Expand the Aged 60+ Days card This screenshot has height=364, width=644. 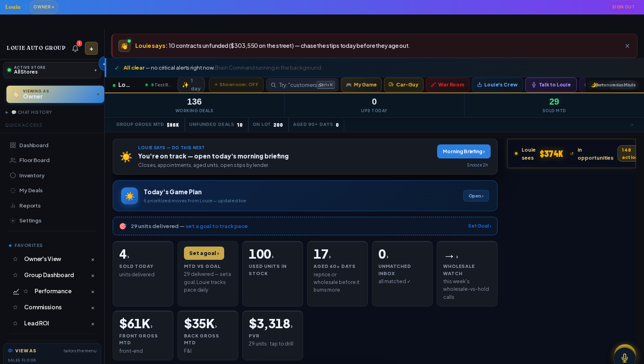pyautogui.click(x=337, y=274)
